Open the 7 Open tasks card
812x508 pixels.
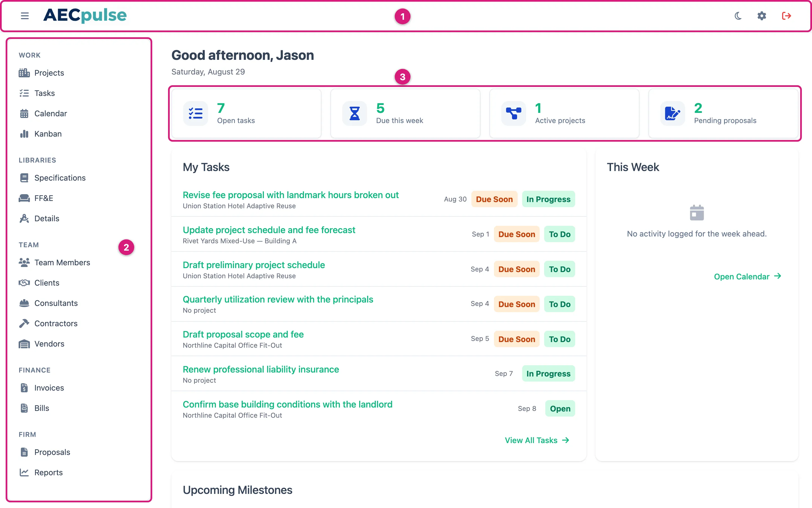pos(246,113)
